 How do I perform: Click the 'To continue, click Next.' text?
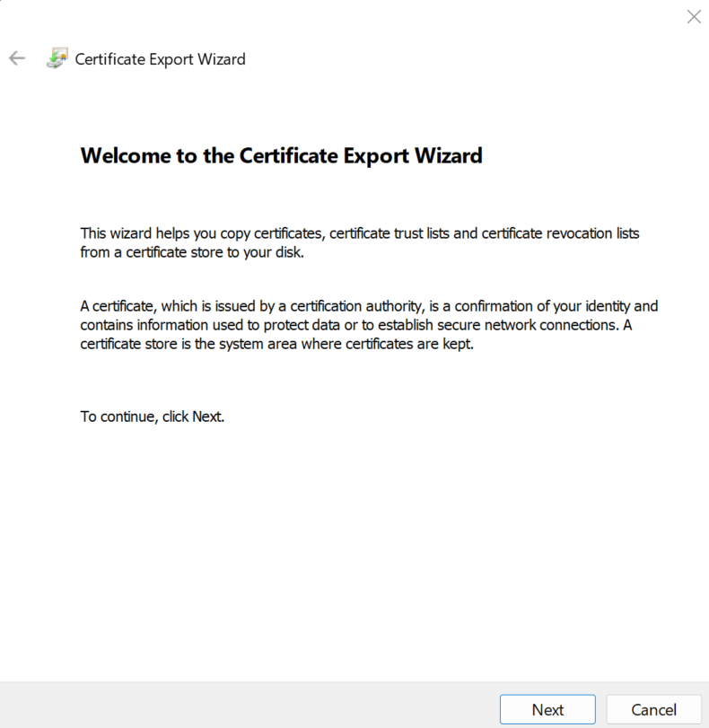click(x=153, y=417)
